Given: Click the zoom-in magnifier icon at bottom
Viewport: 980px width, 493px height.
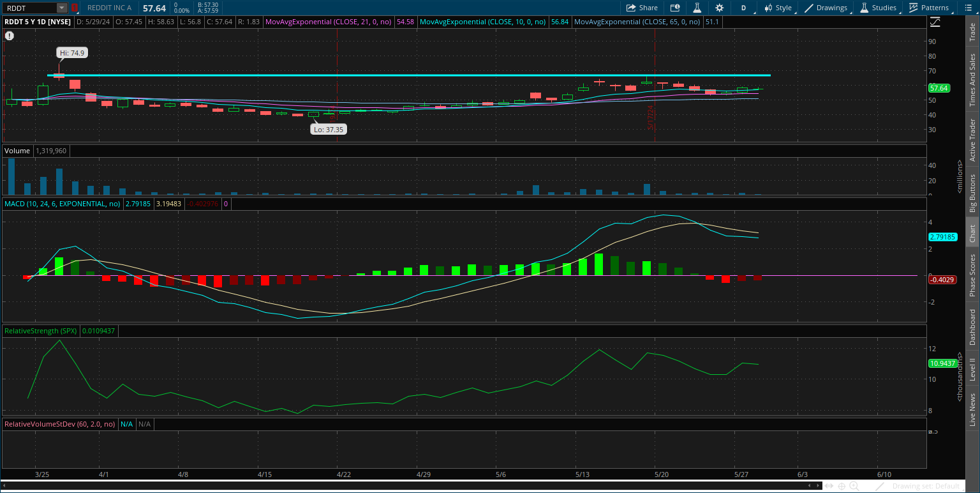Looking at the screenshot, I should (x=853, y=486).
